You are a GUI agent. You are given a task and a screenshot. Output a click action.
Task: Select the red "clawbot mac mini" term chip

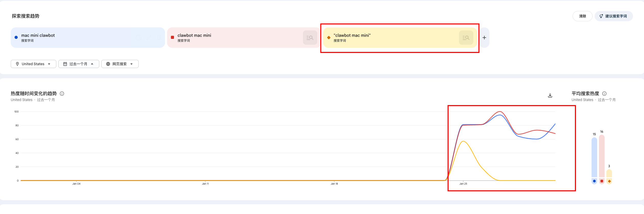pyautogui.click(x=230, y=38)
